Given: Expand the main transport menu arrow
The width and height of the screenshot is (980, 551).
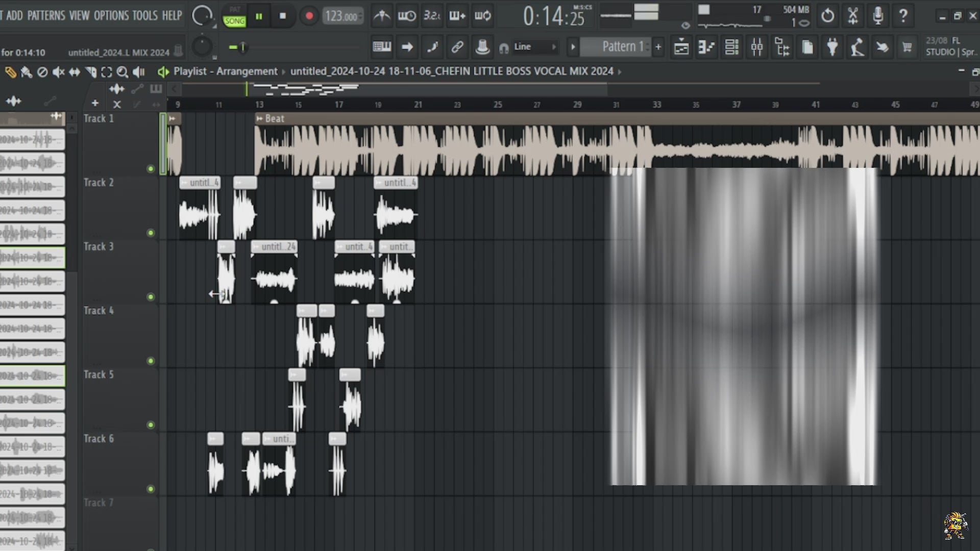Looking at the screenshot, I should pos(573,47).
